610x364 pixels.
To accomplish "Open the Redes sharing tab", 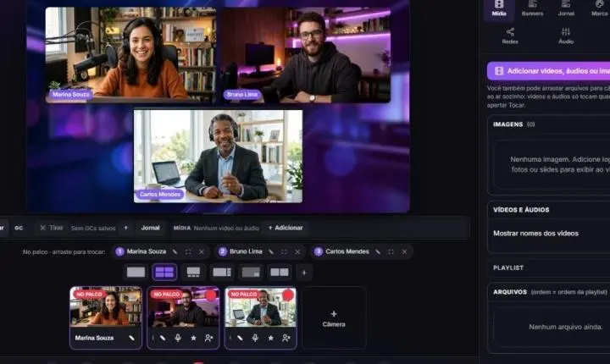I will (x=510, y=36).
